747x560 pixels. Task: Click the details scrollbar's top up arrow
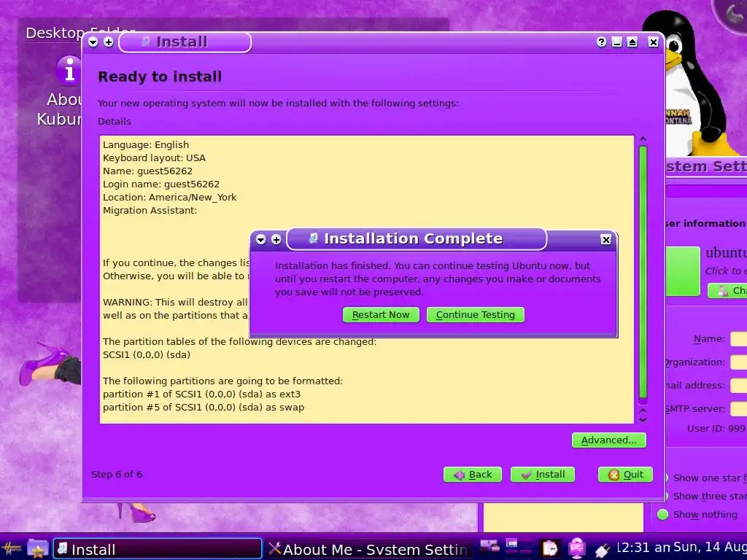pyautogui.click(x=643, y=139)
